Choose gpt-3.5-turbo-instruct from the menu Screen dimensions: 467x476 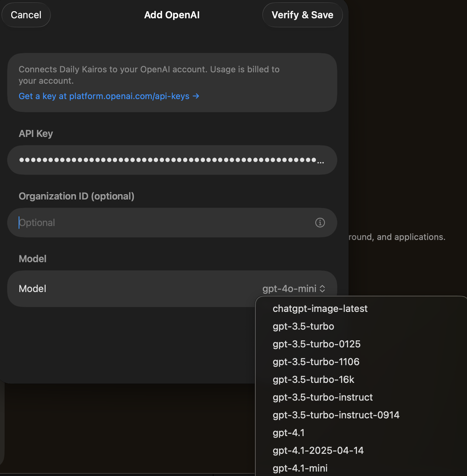coord(323,397)
